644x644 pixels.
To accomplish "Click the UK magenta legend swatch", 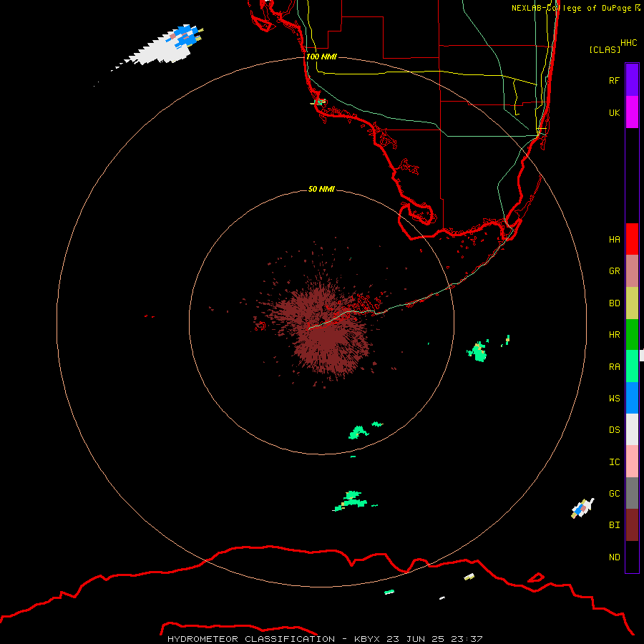I will point(632,112).
